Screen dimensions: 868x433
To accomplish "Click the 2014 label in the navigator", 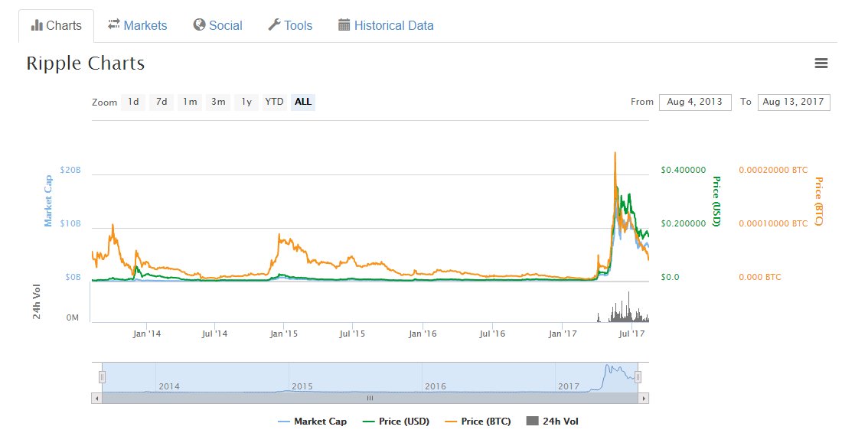I will pyautogui.click(x=169, y=386).
